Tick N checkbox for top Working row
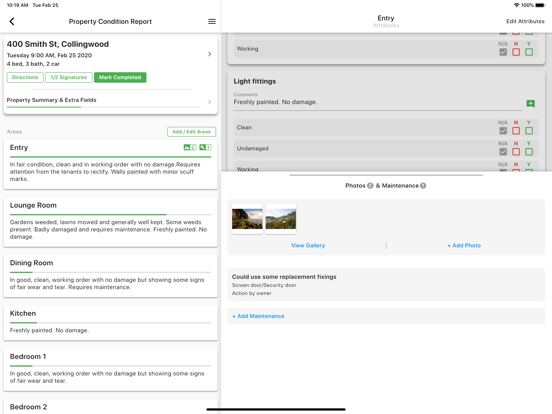Viewport: 552px width, 414px height. click(516, 52)
